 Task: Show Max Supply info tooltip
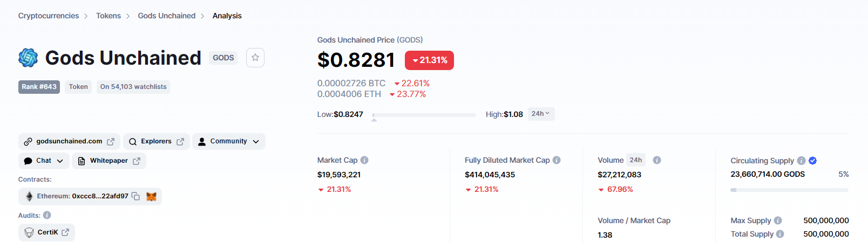(x=778, y=220)
